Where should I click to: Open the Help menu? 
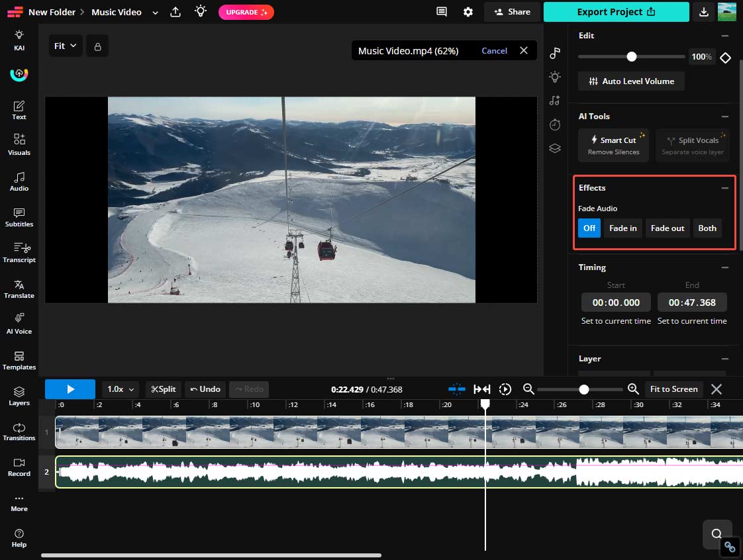pos(19,538)
